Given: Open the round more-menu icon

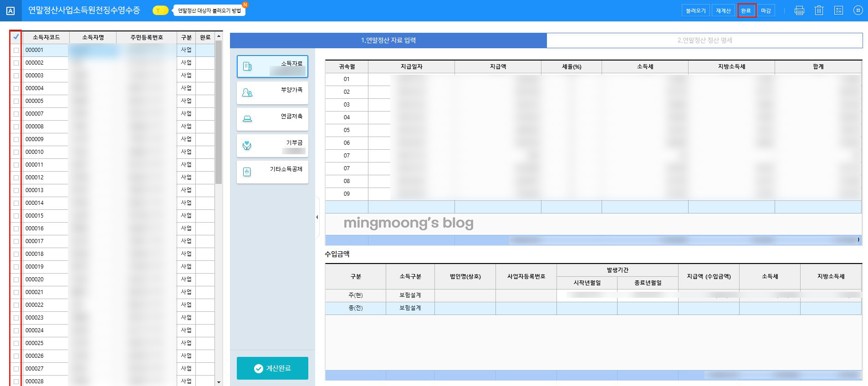Looking at the screenshot, I should coord(858,10).
